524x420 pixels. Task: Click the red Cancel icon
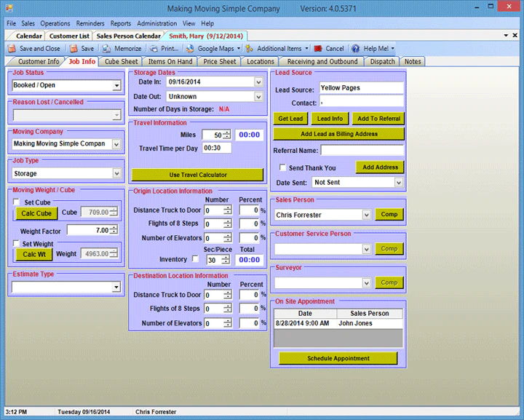[x=318, y=49]
